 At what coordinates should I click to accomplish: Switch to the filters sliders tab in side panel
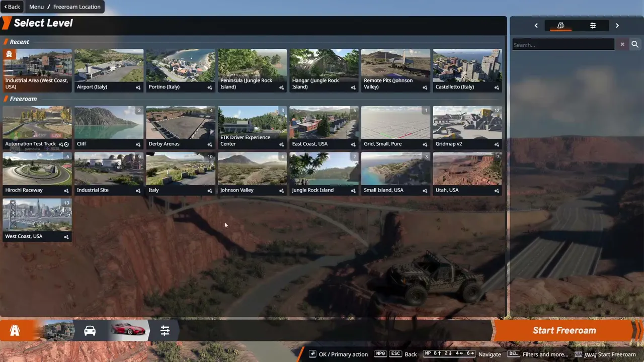tap(593, 26)
